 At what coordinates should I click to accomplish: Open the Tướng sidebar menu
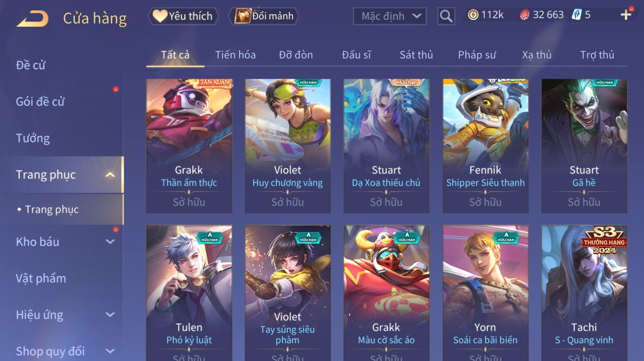click(x=33, y=138)
